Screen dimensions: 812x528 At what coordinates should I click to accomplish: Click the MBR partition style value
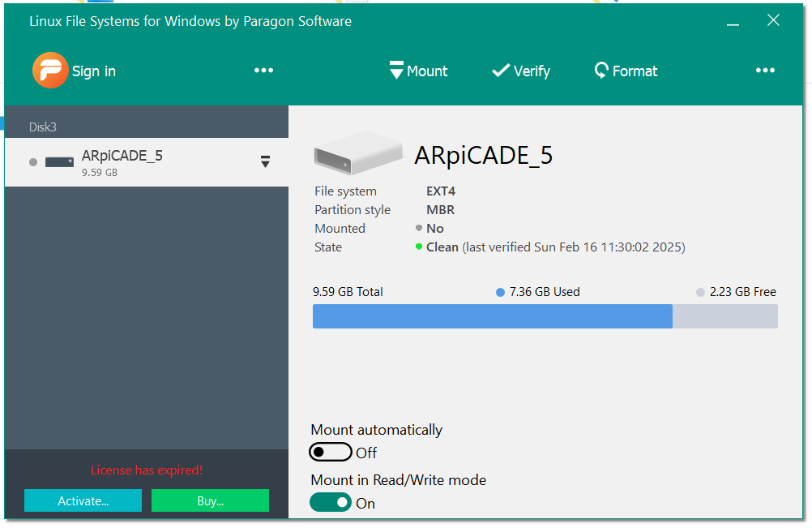coord(440,210)
